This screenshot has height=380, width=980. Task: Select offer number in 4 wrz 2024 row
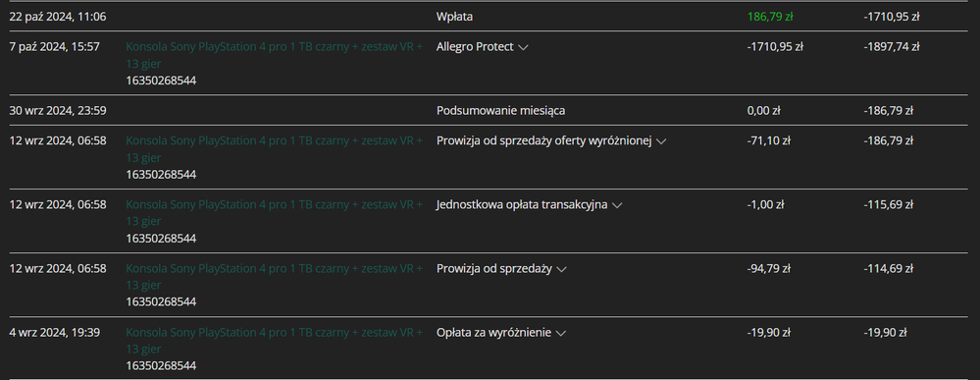161,365
